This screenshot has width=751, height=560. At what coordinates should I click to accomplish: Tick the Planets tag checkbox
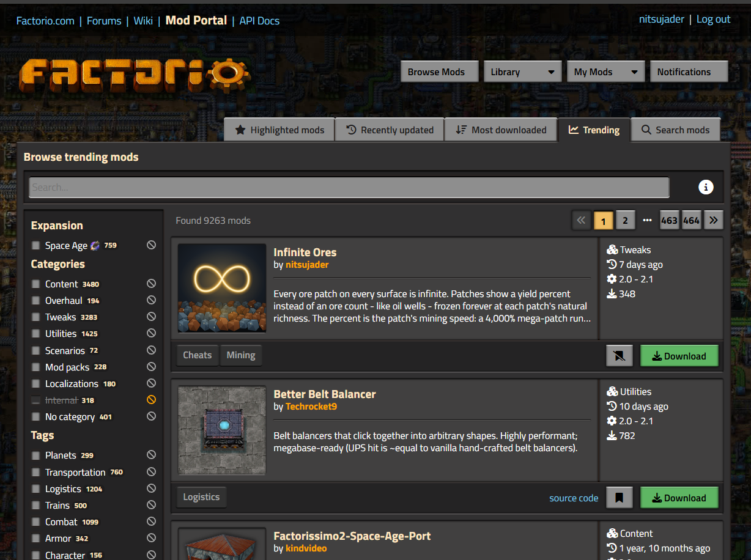(36, 455)
